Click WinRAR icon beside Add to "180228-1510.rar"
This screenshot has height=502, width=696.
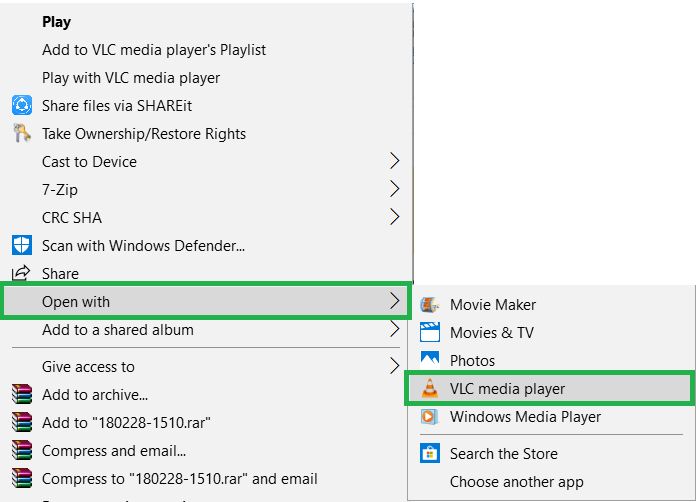[22, 422]
